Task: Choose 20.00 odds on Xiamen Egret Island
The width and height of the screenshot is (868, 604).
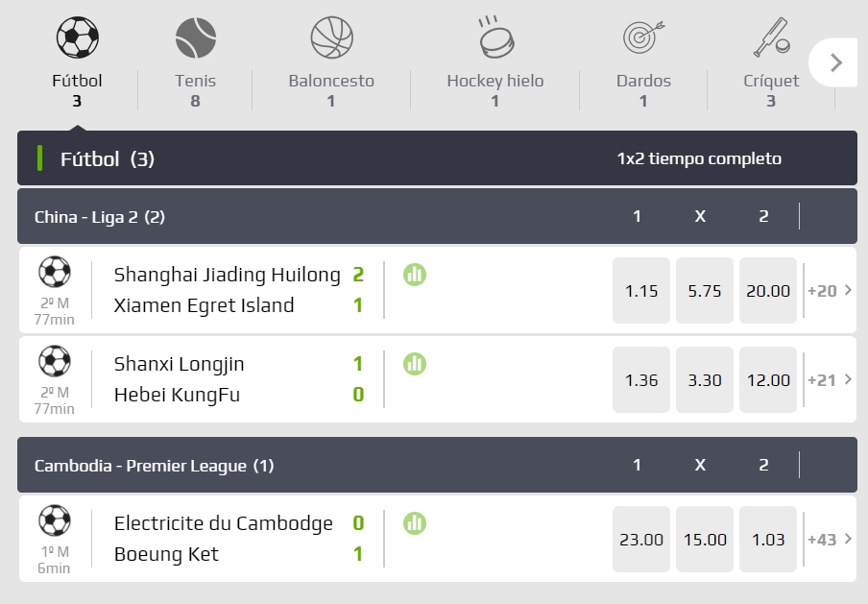Action: [768, 291]
